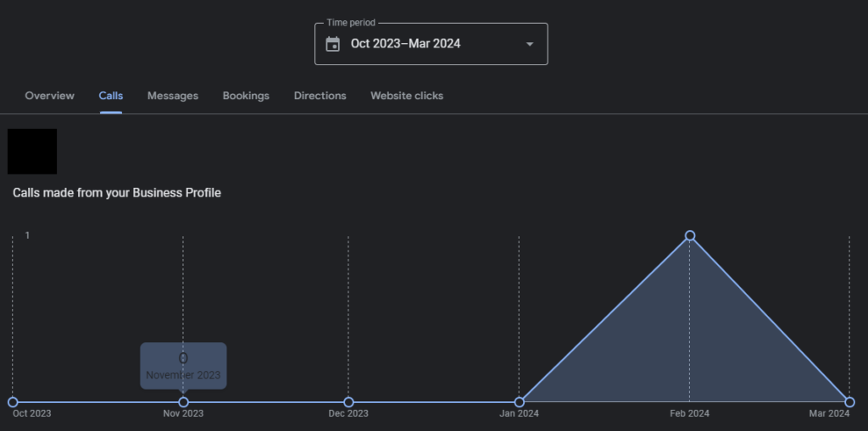Click the Feb 2024 axis label
Screen dimensions: 868x431
(x=690, y=414)
